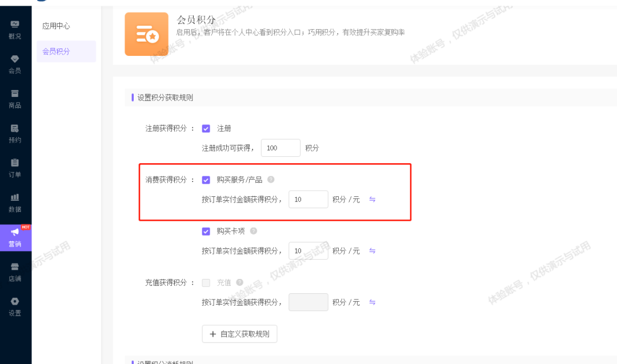The width and height of the screenshot is (617, 364).
Task: Enable the 充值 recharge checkbox
Action: tap(206, 282)
